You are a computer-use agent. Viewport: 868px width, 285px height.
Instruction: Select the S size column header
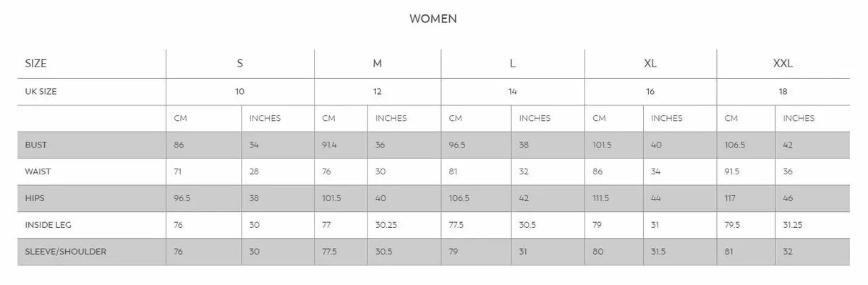(240, 64)
